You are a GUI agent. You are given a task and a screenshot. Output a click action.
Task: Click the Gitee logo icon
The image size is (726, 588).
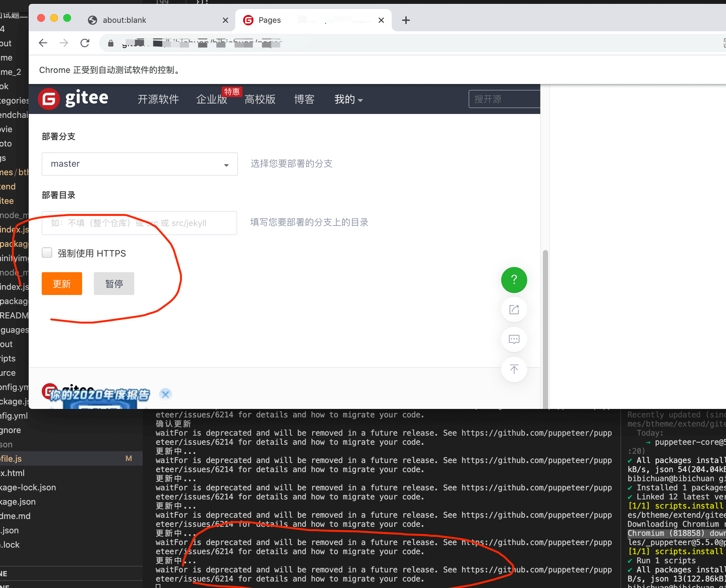point(49,99)
